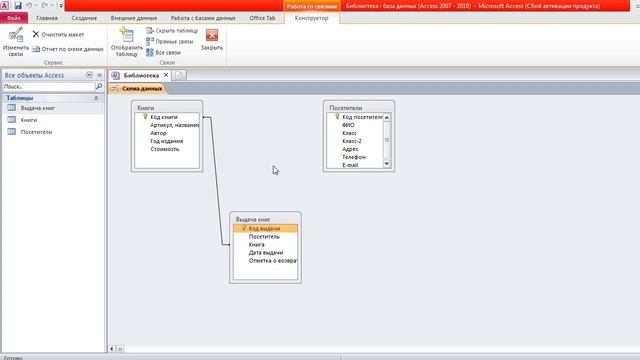Close the Библиотека document tab

coord(166,75)
